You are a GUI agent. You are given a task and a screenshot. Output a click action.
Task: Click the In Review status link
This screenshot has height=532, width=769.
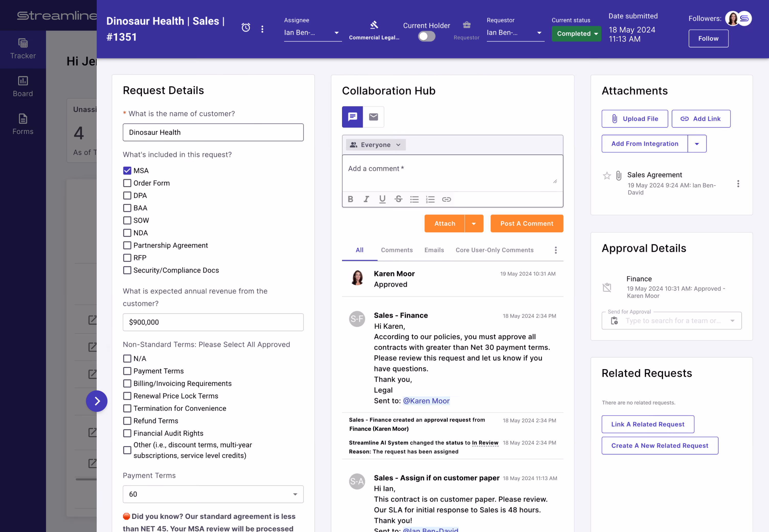(x=485, y=443)
